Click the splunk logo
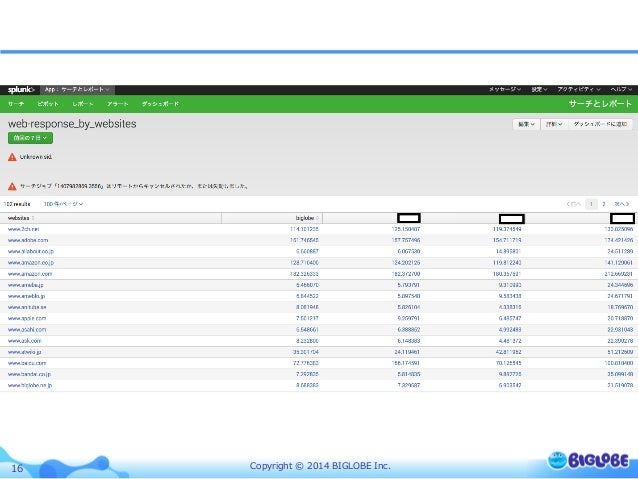This screenshot has height=479, width=638. (x=21, y=90)
